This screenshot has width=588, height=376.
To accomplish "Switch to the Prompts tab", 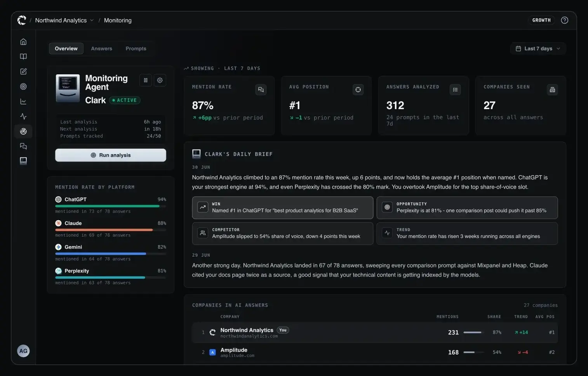I will pyautogui.click(x=136, y=49).
